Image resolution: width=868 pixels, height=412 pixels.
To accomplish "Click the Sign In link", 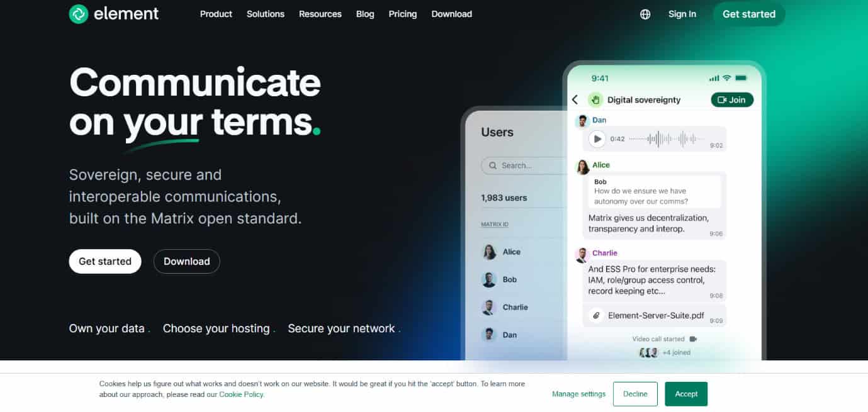I will coord(682,14).
